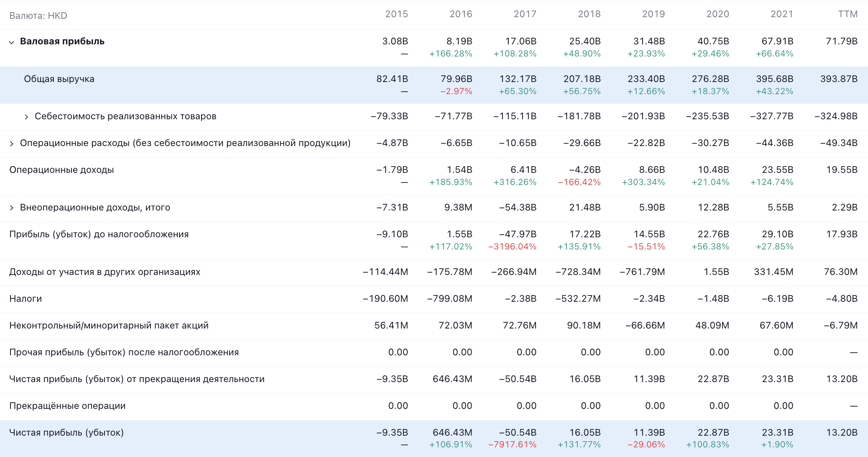Click the 2017 column header
868x457 pixels.
coord(525,14)
